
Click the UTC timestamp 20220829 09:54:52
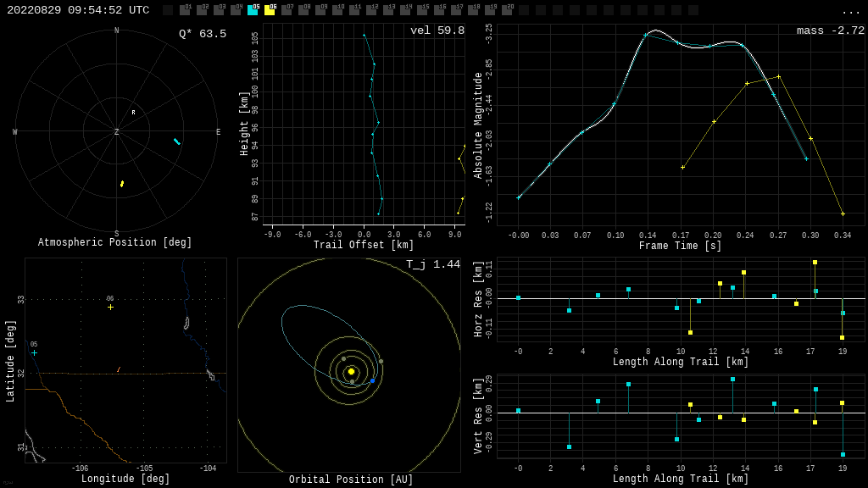tap(78, 10)
